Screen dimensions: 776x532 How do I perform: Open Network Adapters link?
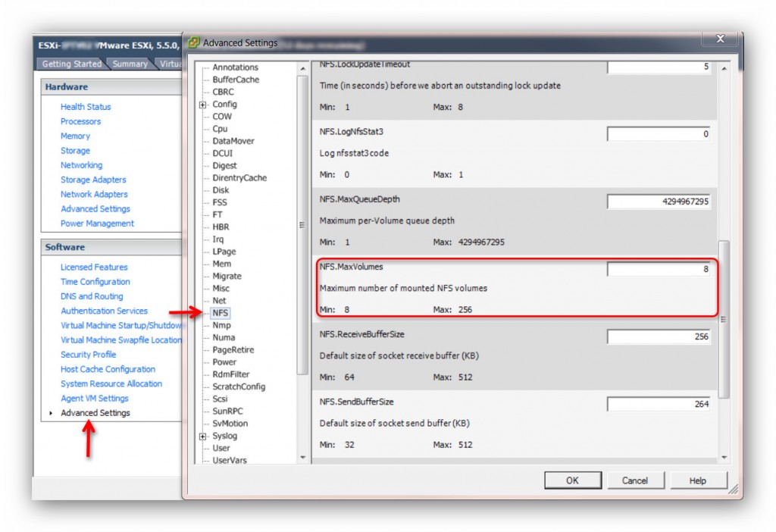[94, 194]
